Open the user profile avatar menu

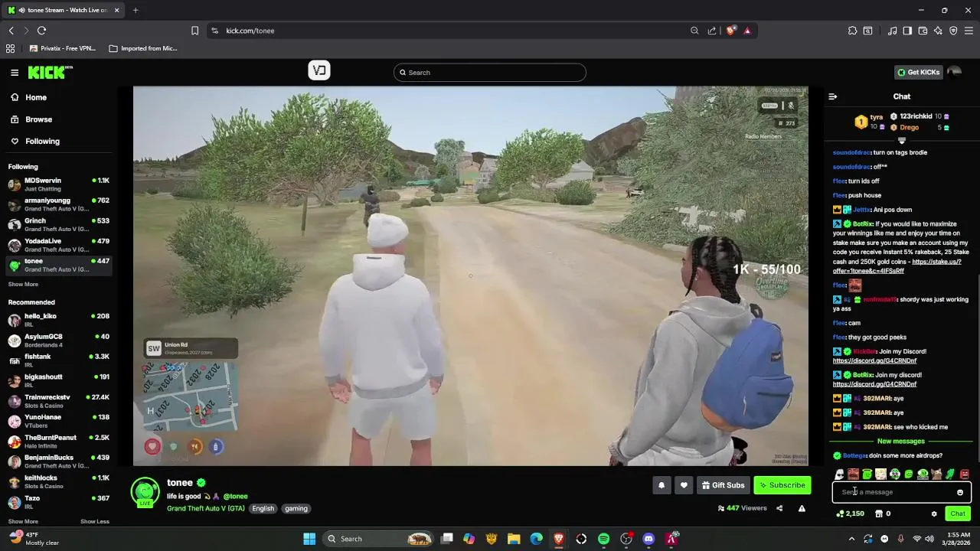pos(954,72)
